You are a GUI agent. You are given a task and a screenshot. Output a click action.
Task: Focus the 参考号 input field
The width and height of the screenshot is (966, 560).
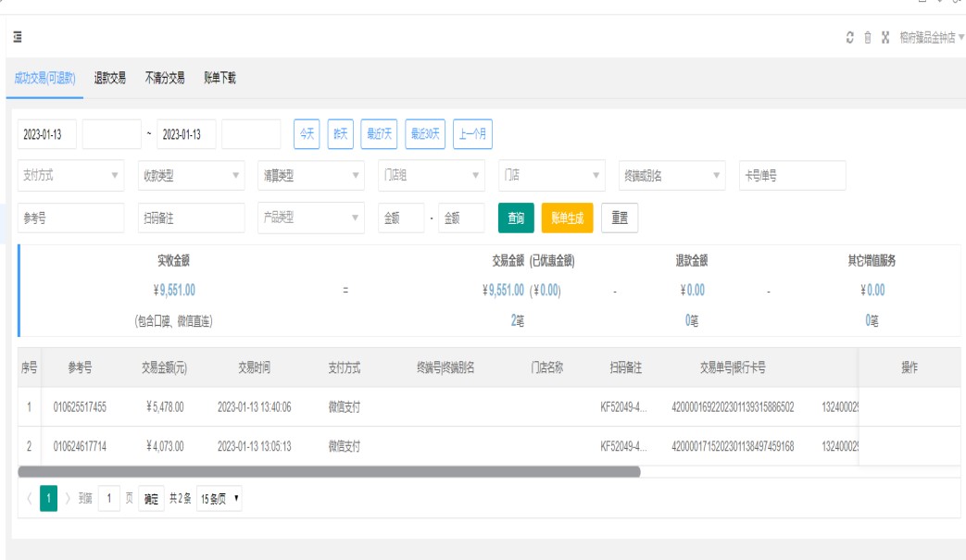pyautogui.click(x=70, y=218)
